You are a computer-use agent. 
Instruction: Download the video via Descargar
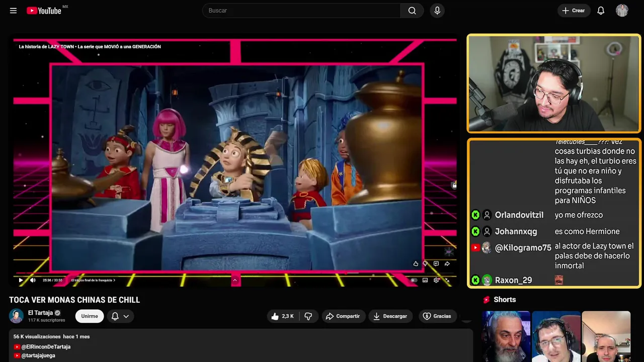pyautogui.click(x=390, y=316)
